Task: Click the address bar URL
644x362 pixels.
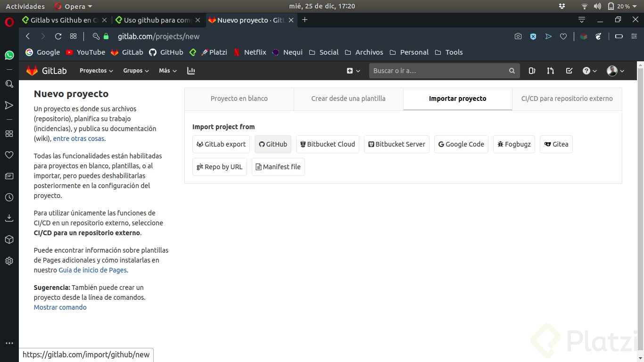Action: (159, 36)
